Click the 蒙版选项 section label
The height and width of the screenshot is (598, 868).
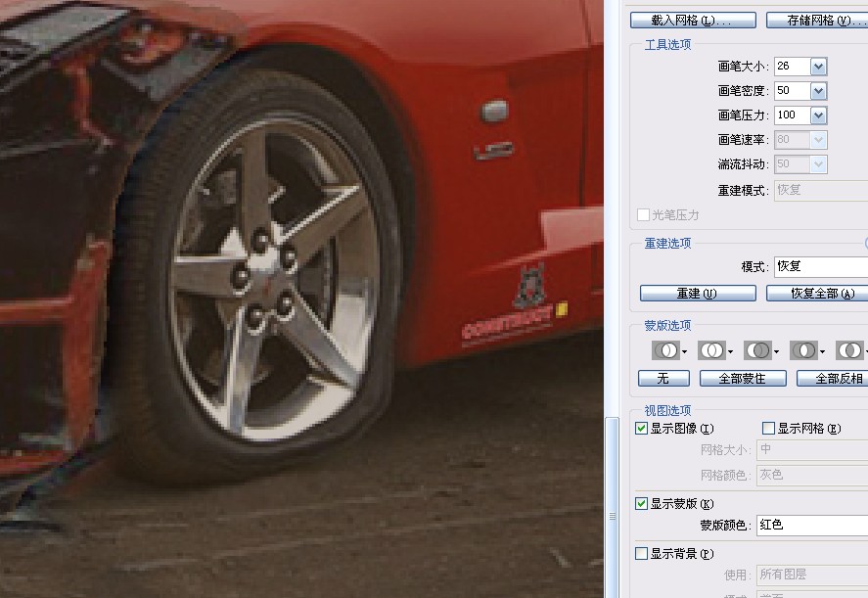point(667,326)
